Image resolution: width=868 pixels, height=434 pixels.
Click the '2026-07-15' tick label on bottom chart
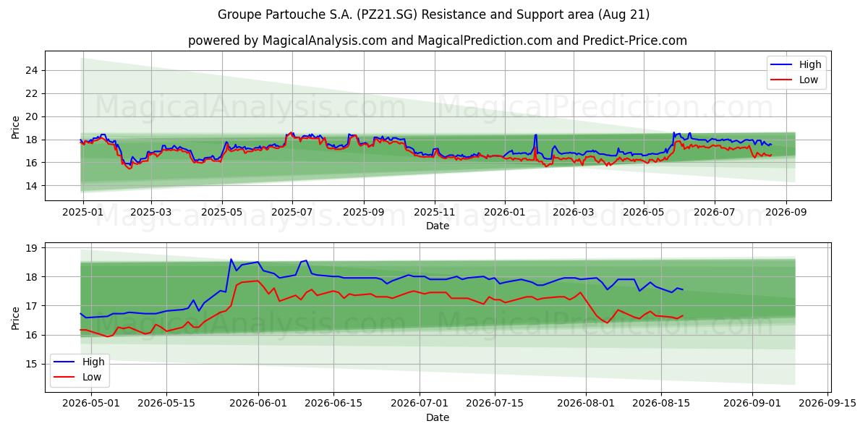495,404
